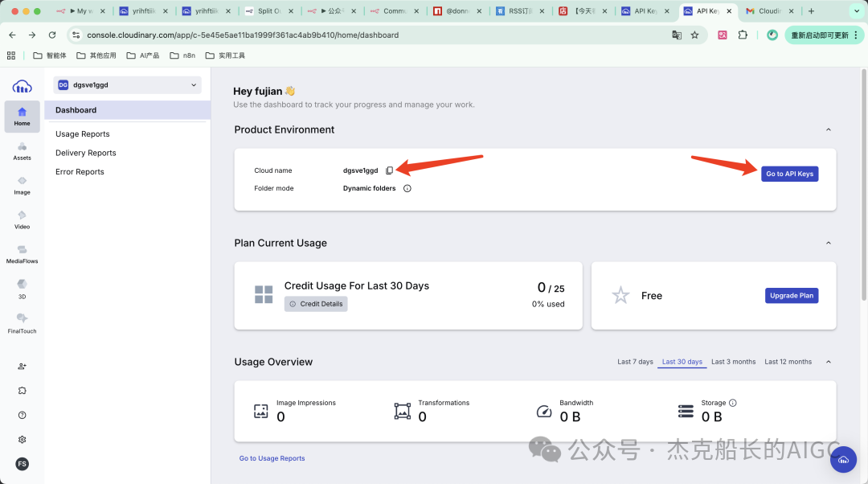Image resolution: width=868 pixels, height=484 pixels.
Task: Open the 3D section
Action: tap(23, 289)
